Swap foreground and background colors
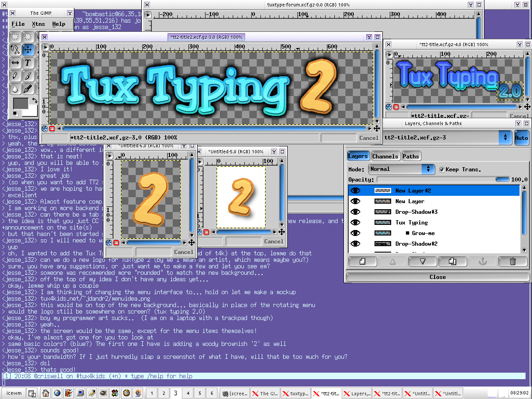The image size is (532, 399). (34, 100)
